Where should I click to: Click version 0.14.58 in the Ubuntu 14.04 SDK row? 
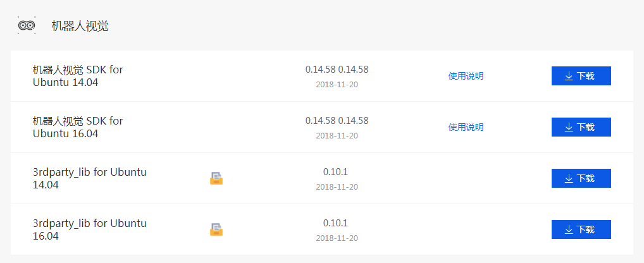337,70
